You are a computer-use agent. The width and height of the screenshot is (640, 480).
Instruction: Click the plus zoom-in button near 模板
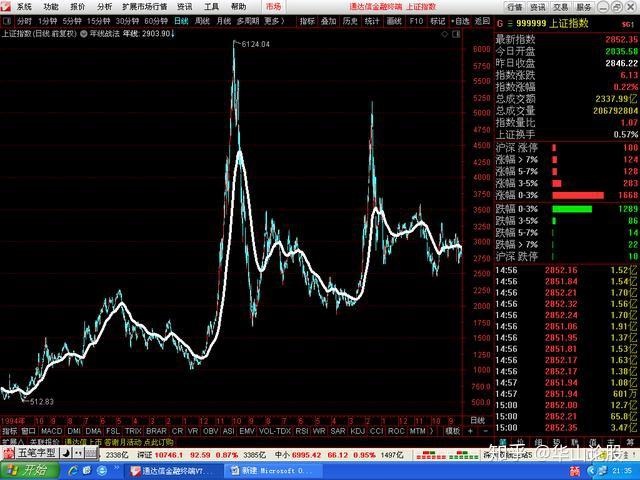click(470, 431)
